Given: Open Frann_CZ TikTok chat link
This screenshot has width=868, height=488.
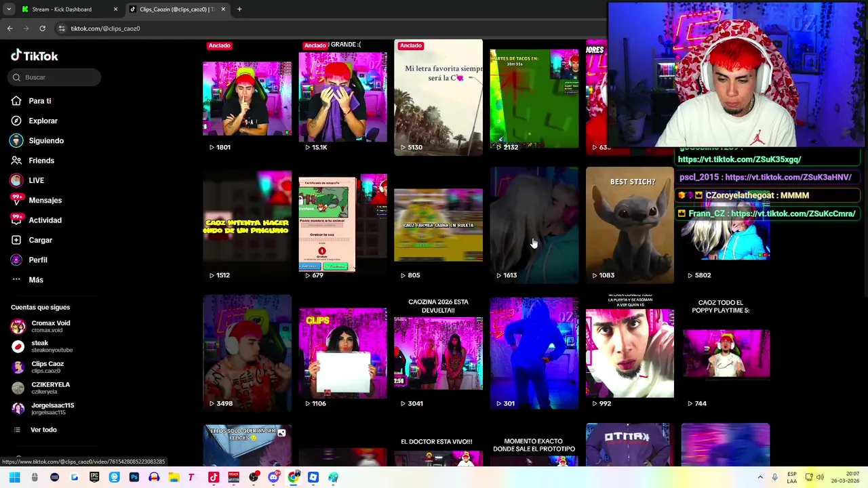Looking at the screenshot, I should (793, 213).
